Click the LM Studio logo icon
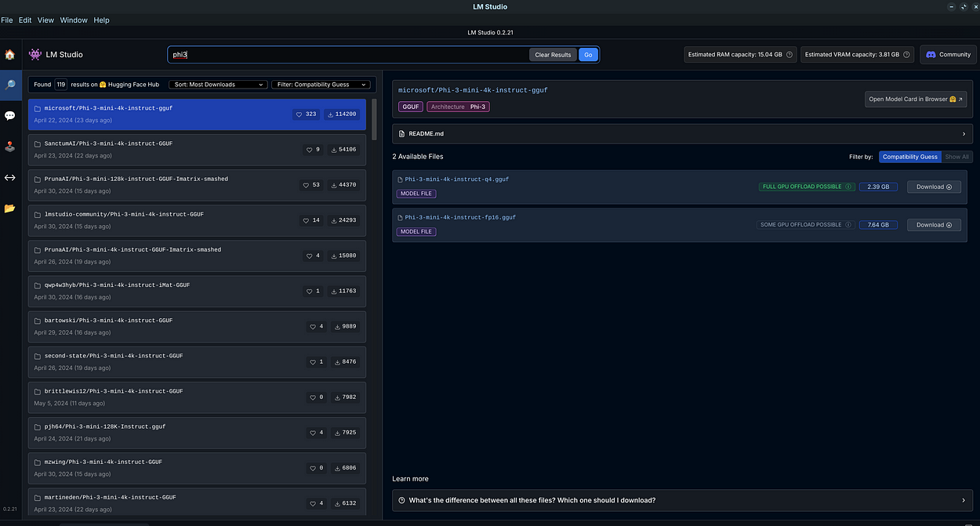Image resolution: width=980 pixels, height=526 pixels. click(x=35, y=54)
